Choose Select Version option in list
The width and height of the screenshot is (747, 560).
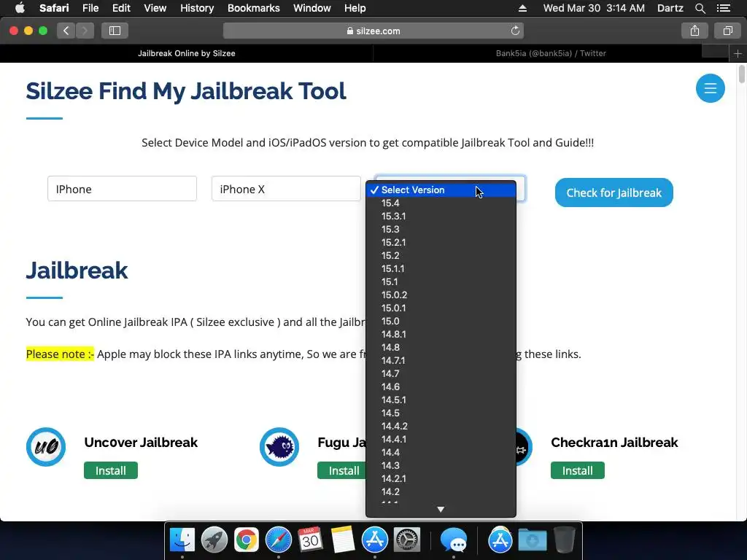click(x=441, y=190)
